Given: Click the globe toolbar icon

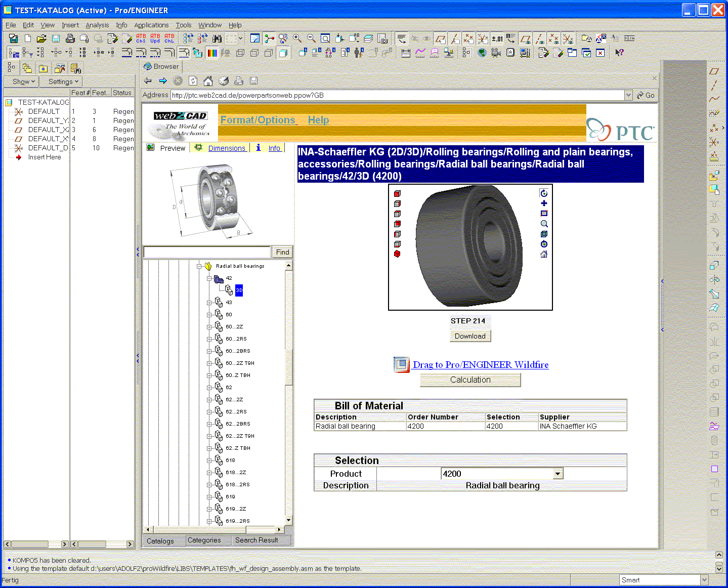Looking at the screenshot, I should coord(482,53).
